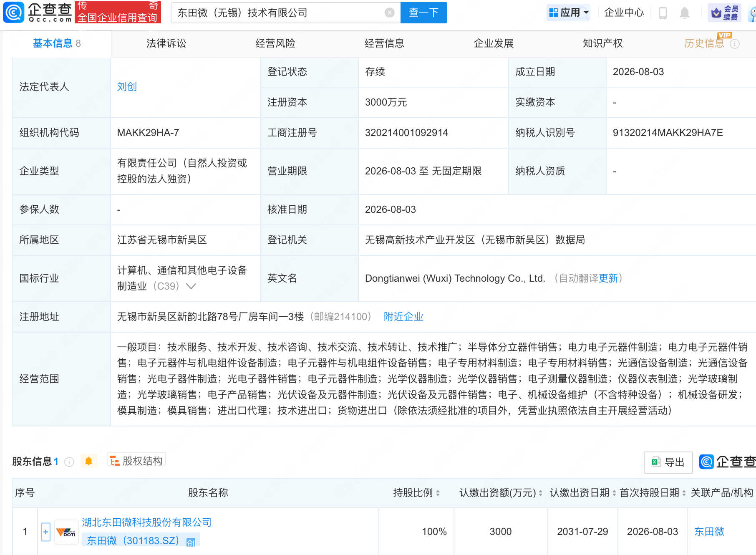Click organization code MAKK29HA-7

coord(148,133)
